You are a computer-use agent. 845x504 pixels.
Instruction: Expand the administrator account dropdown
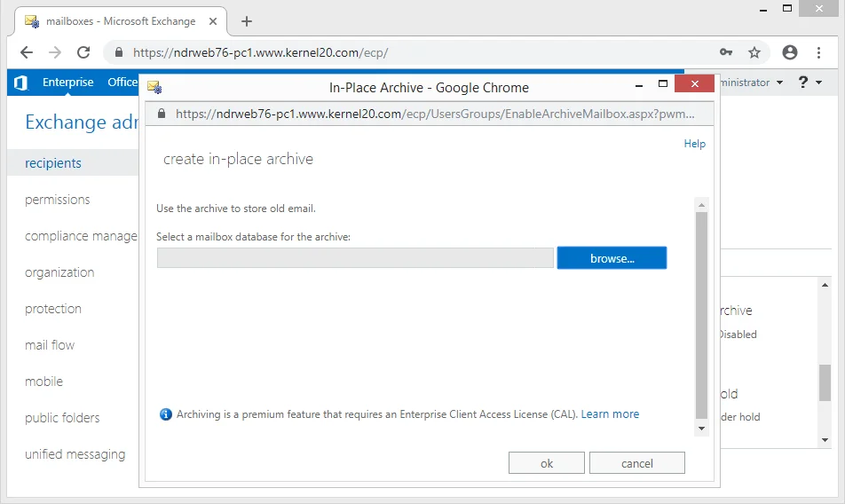[780, 83]
